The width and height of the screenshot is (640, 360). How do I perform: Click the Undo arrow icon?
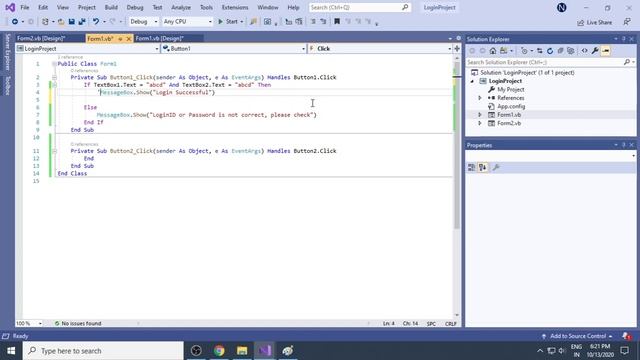96,22
